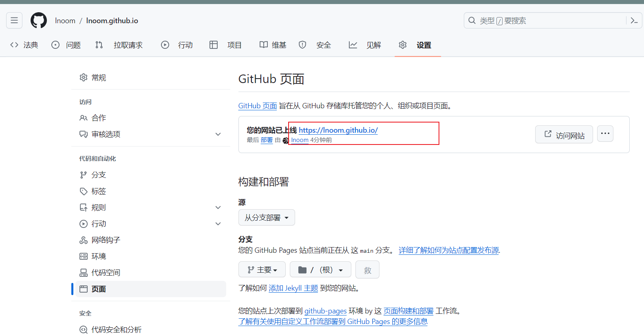Open the 安全 security tab
Image resolution: width=644 pixels, height=335 pixels.
click(315, 45)
